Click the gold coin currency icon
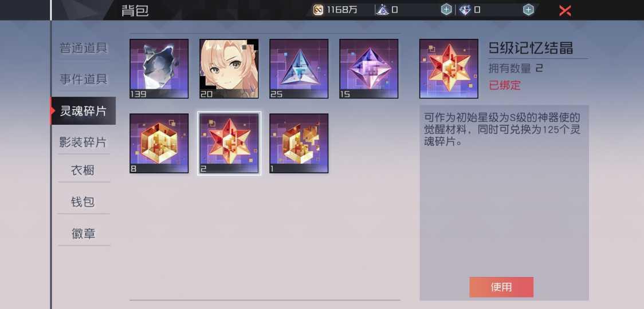Viewport: 644px width, 309px height. tap(319, 10)
